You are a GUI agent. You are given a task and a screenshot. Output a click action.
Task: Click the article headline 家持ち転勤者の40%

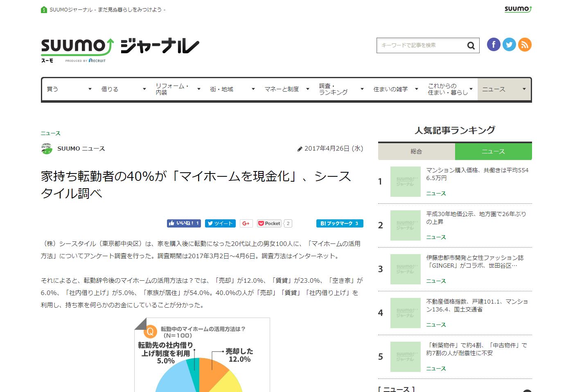click(x=196, y=185)
